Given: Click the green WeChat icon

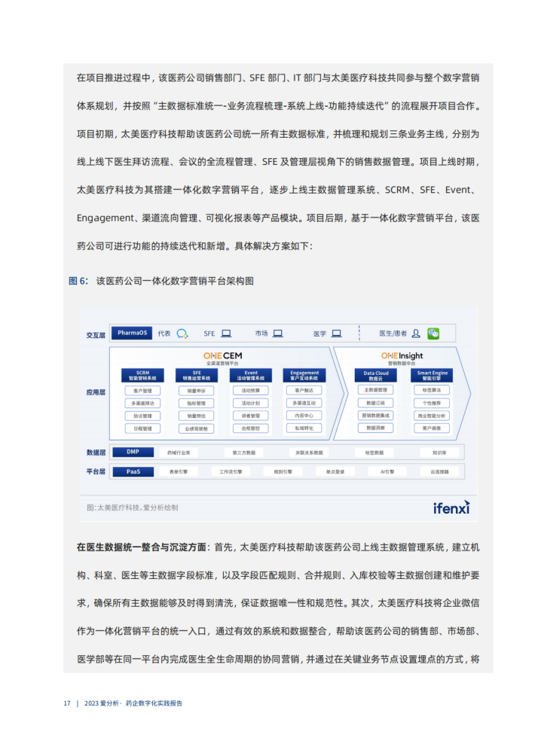Looking at the screenshot, I should pyautogui.click(x=433, y=334).
